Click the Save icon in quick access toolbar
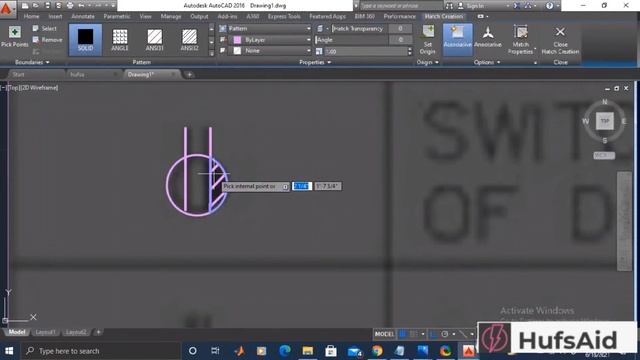640x360 pixels. pyautogui.click(x=47, y=6)
